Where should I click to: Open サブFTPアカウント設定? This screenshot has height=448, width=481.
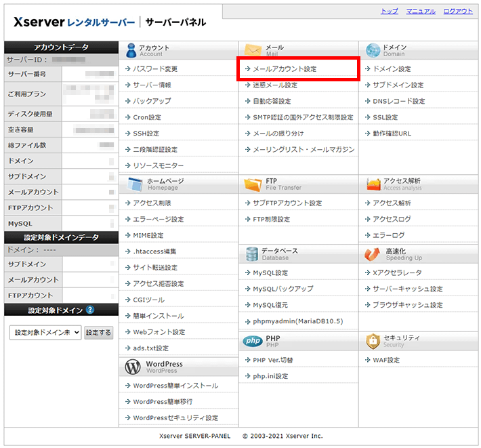coord(287,203)
